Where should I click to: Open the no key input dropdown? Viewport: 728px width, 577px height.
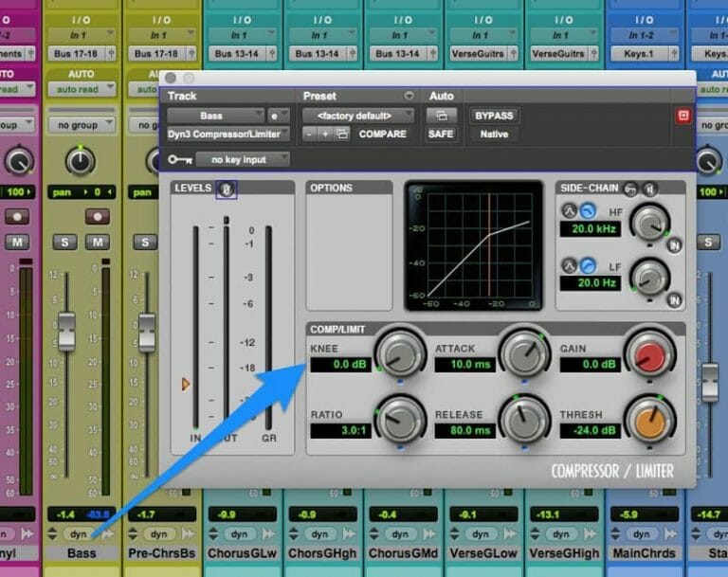pos(243,160)
